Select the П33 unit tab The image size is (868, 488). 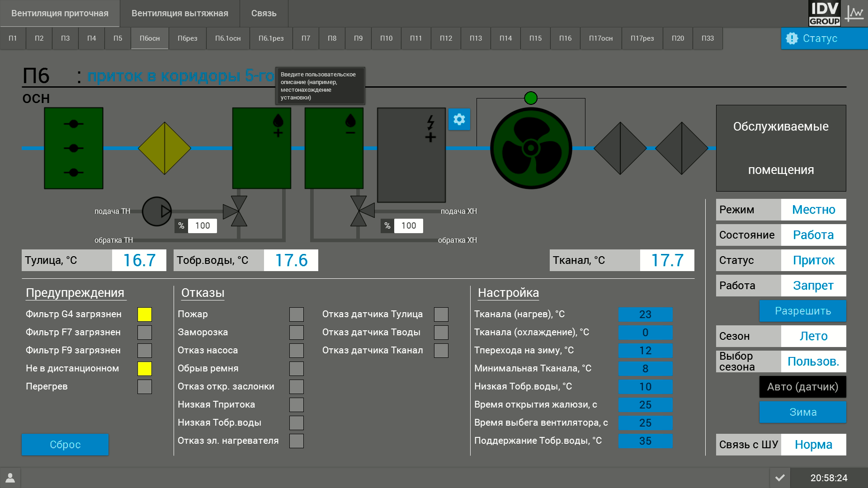click(708, 38)
